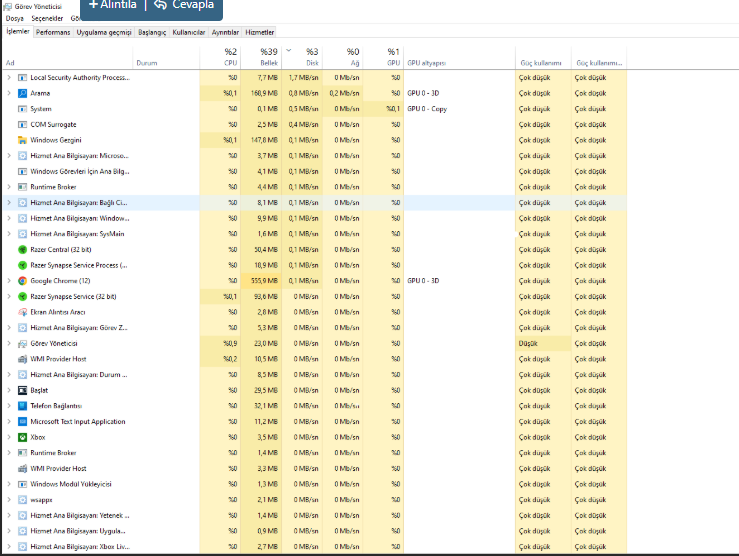
Task: Expand Hizmet Ana Bilgisayarı: Görev Z... group
Action: [x=9, y=327]
